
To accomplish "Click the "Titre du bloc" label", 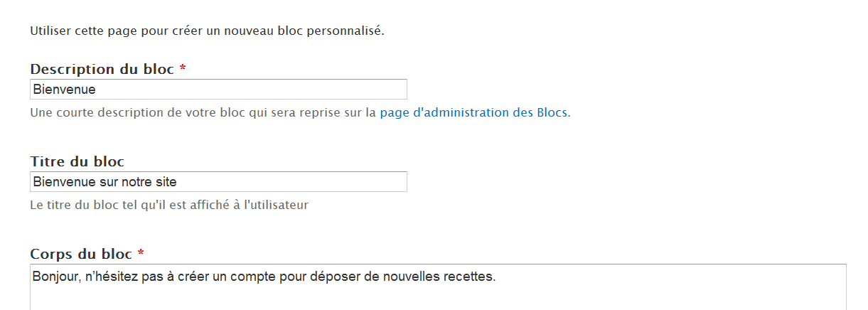I will tap(77, 162).
